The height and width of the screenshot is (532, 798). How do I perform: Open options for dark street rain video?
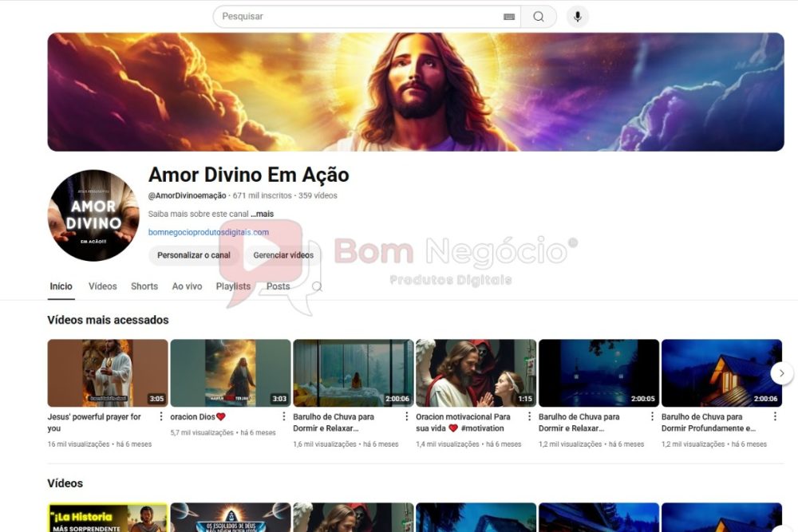[652, 416]
